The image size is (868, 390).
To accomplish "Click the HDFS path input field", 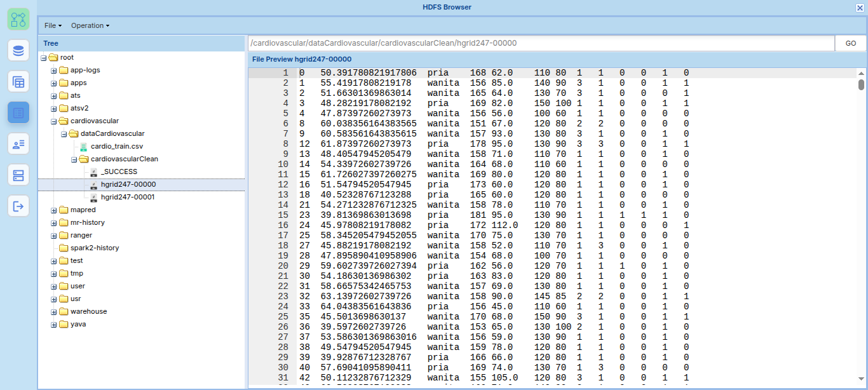I will [x=541, y=43].
